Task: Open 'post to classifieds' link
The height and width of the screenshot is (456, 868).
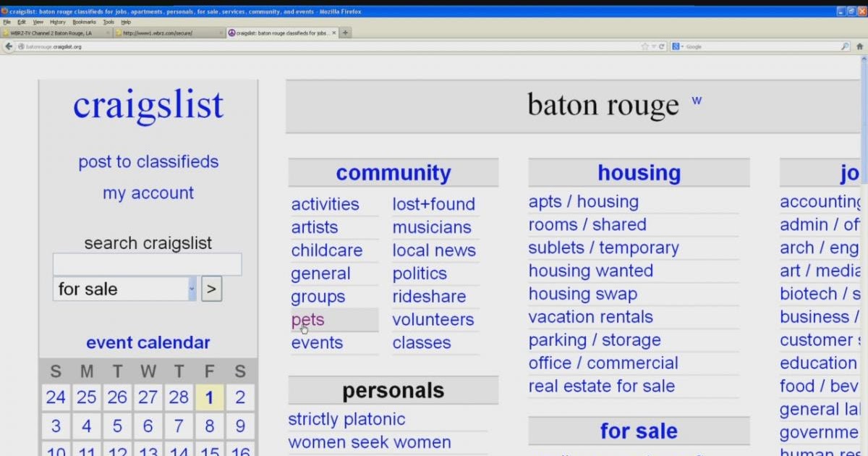Action: coord(148,161)
